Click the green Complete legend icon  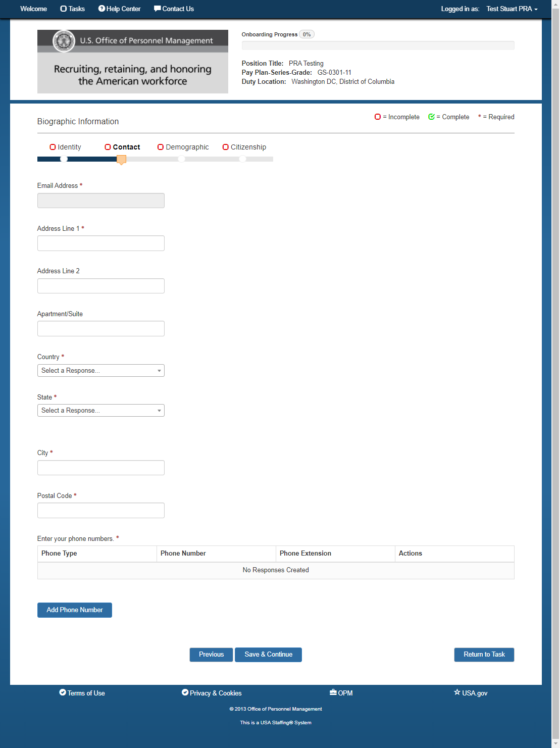point(431,117)
